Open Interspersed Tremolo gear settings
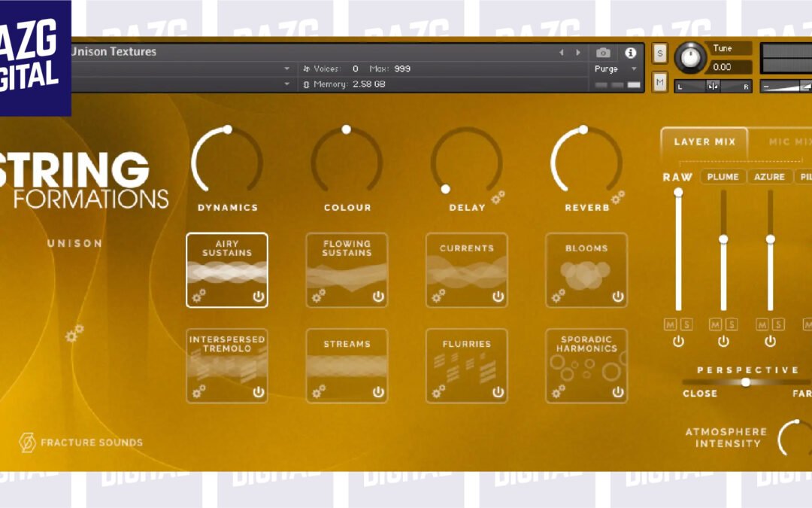Screen dimensions: 812x508 click(198, 391)
